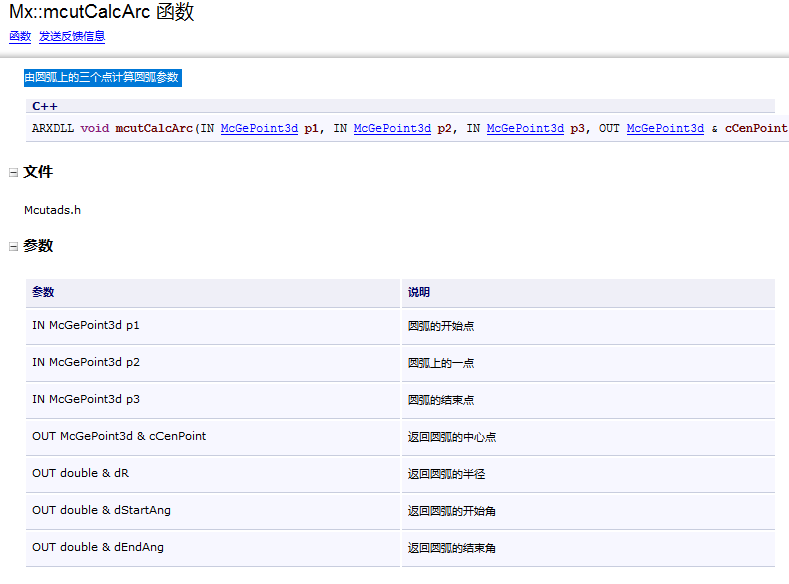Click the highlighted function description text
The width and height of the screenshot is (789, 584).
[x=102, y=78]
